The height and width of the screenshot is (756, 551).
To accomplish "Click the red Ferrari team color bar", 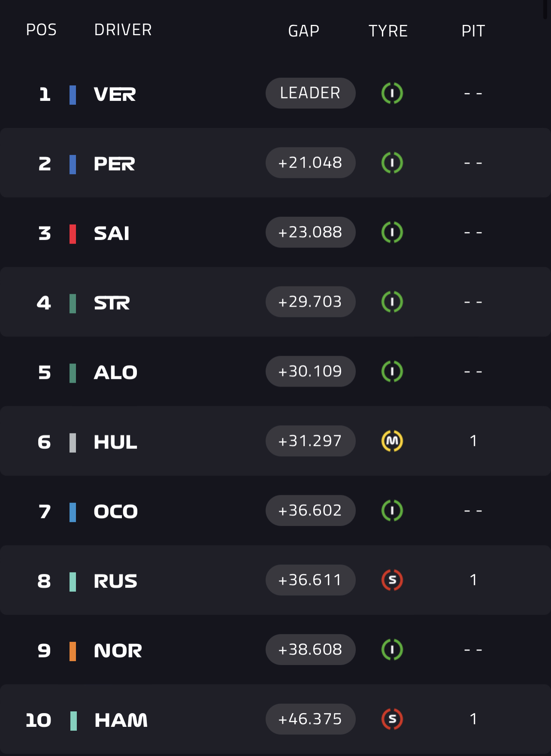I will [73, 234].
